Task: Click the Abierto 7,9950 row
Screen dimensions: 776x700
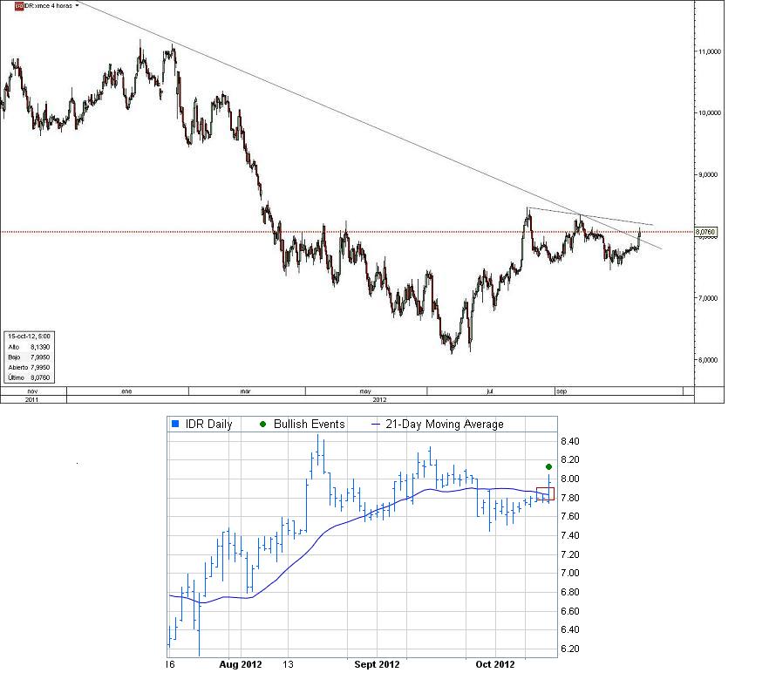Action: point(29,368)
